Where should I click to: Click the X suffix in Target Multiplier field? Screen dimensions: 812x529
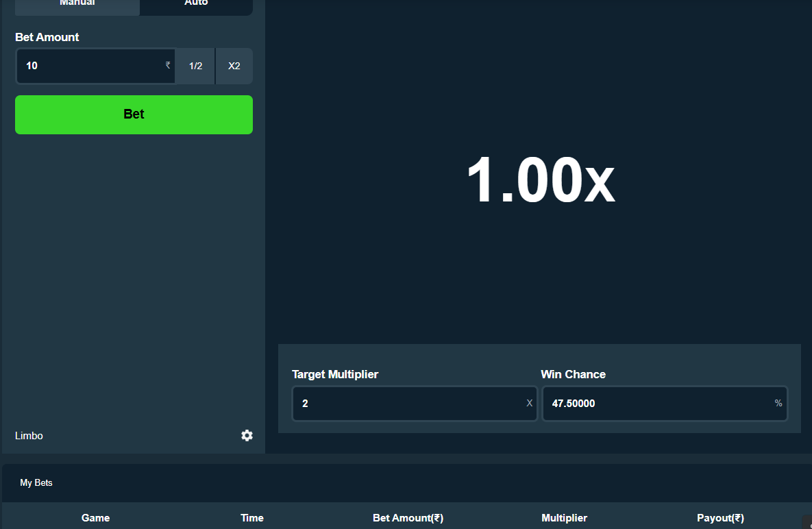click(529, 403)
